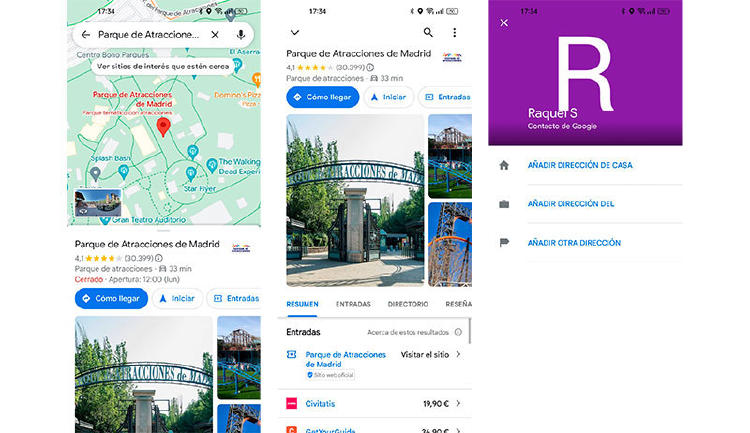Tap the rating info icon in middle screen

click(x=370, y=67)
